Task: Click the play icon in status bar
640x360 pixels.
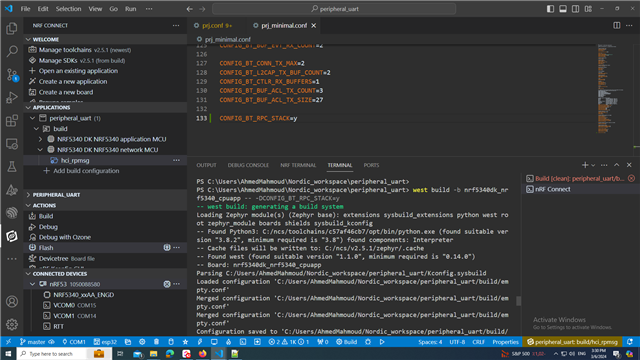Action: (382, 342)
